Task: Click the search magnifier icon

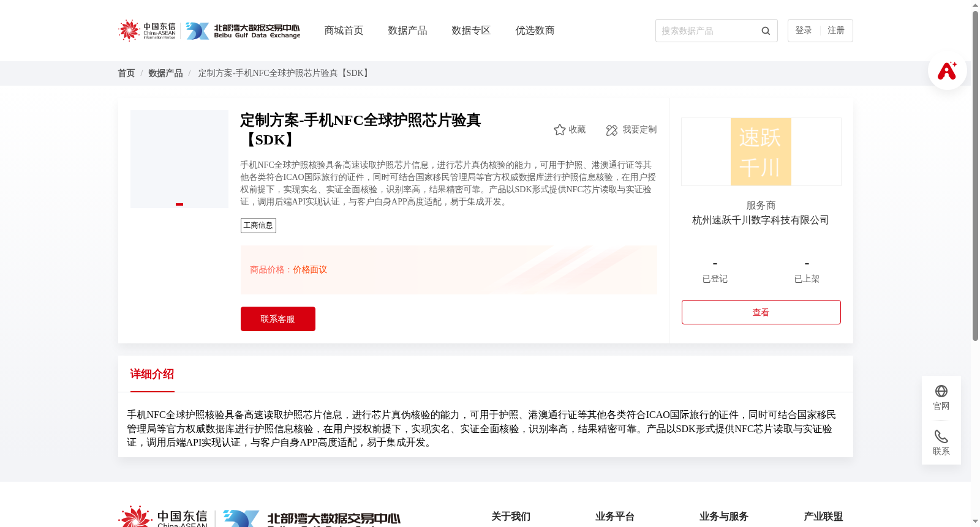Action: point(766,31)
